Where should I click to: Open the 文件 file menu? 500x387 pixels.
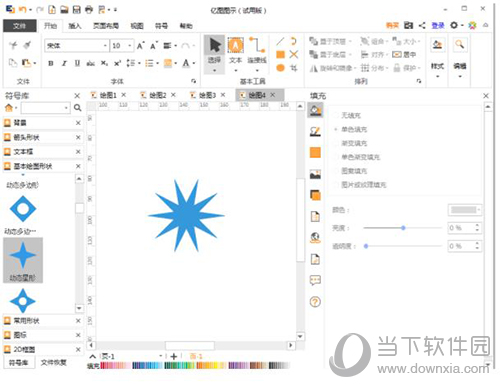(x=20, y=26)
